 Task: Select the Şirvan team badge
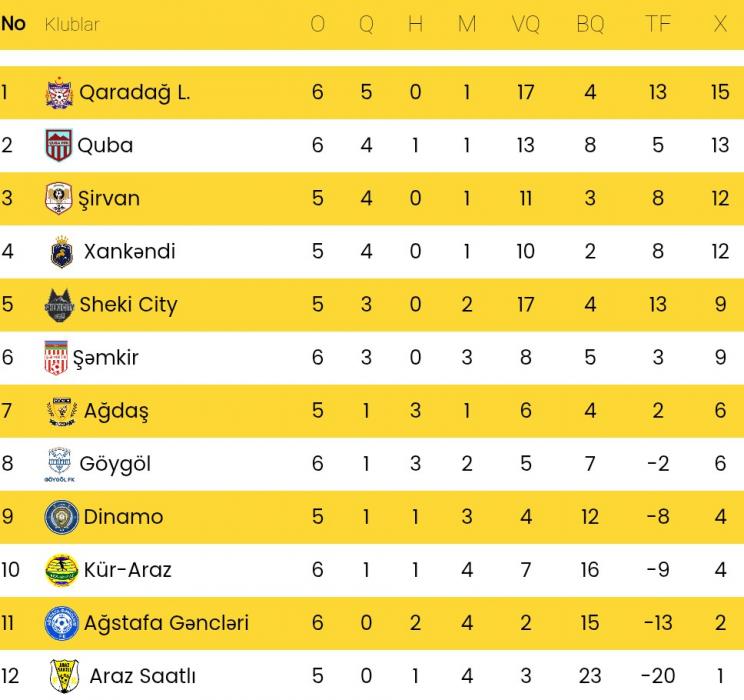(x=60, y=198)
